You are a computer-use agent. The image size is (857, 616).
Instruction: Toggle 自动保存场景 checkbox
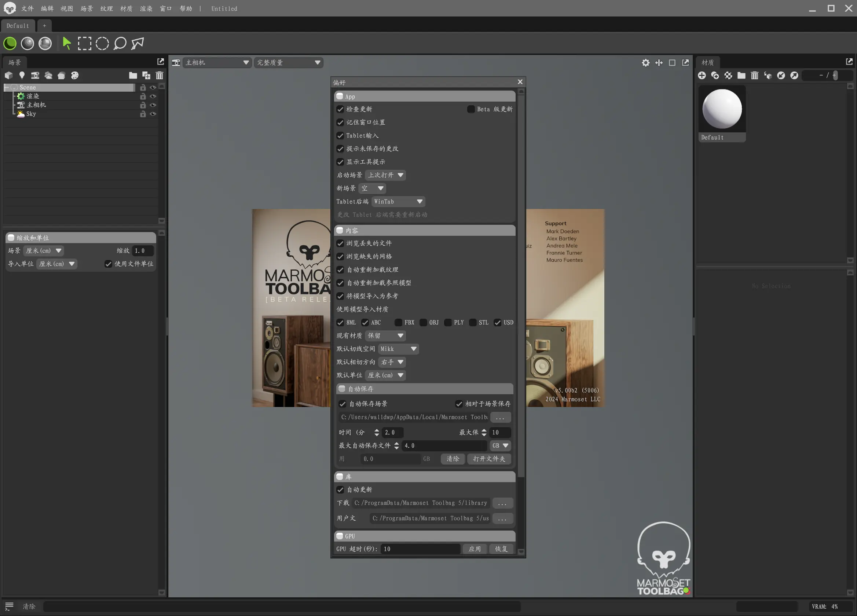click(343, 404)
